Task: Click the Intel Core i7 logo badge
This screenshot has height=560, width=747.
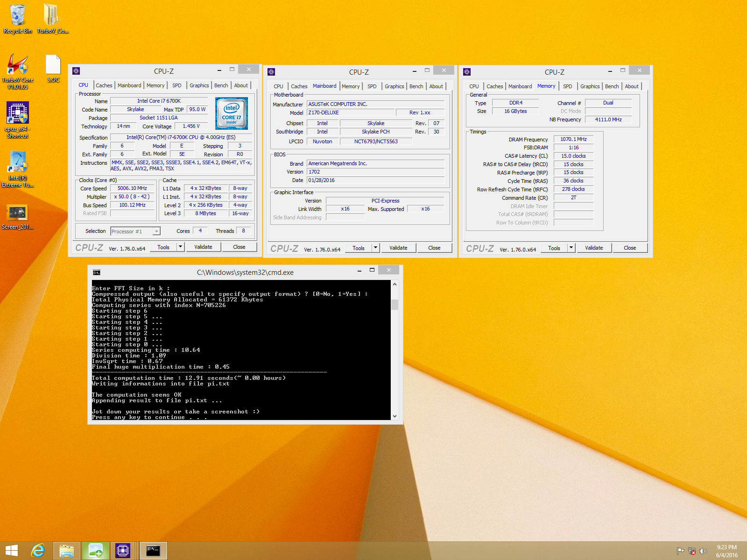Action: [x=232, y=113]
